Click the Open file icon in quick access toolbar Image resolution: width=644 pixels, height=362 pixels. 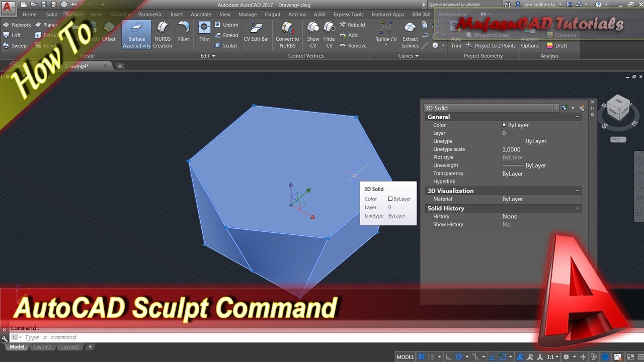33,5
